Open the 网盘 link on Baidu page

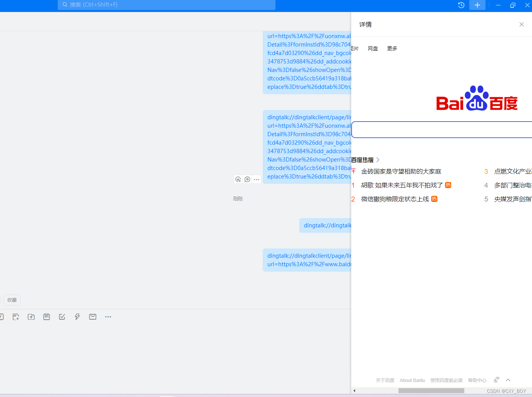coord(373,48)
